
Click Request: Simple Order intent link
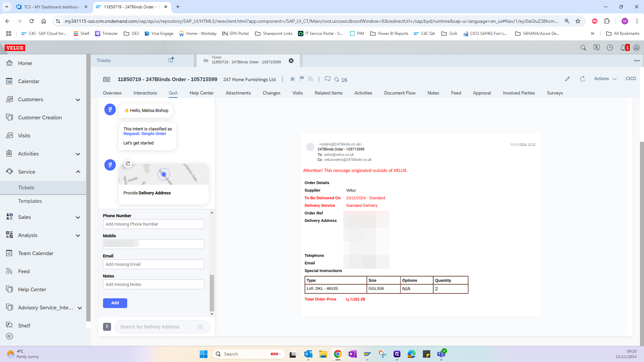click(x=145, y=134)
